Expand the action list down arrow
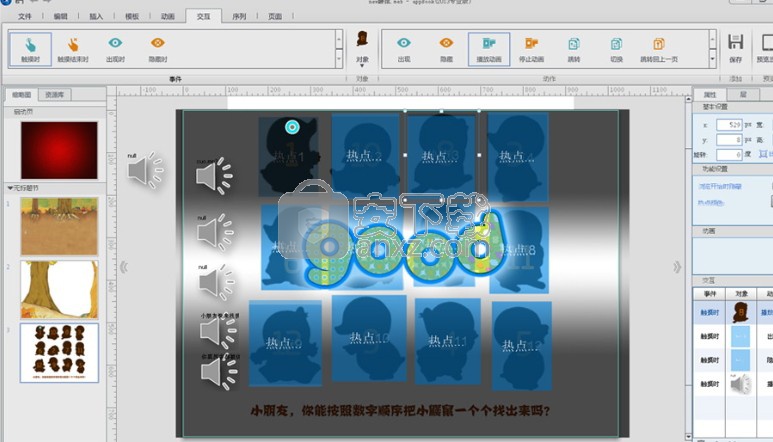The width and height of the screenshot is (773, 442). pyautogui.click(x=712, y=59)
